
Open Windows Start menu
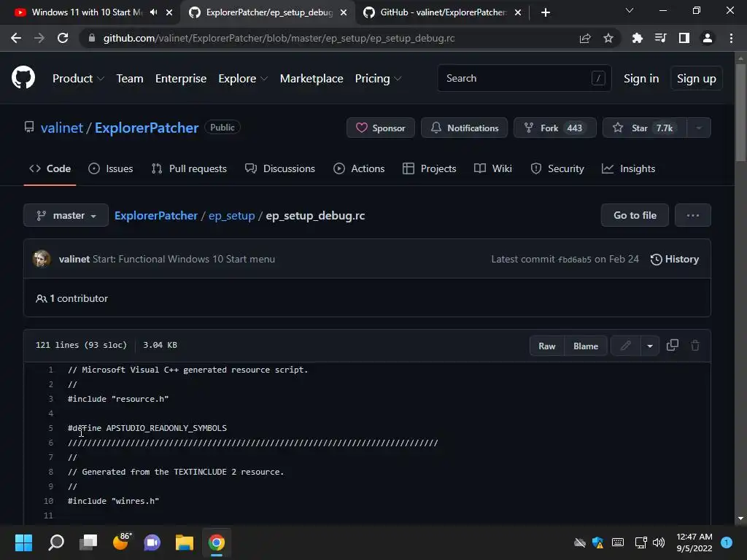coord(23,542)
